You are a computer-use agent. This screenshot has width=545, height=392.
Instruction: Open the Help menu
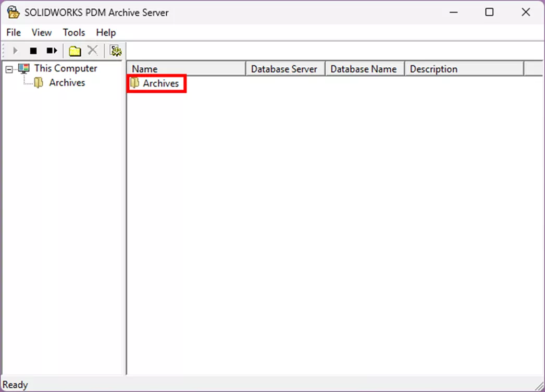[106, 33]
